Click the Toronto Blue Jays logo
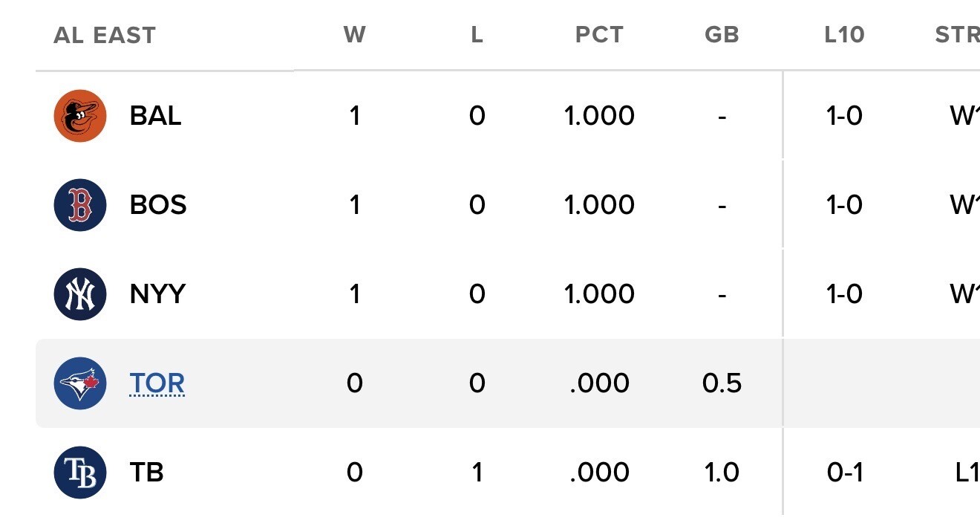980x529 pixels. tap(80, 383)
